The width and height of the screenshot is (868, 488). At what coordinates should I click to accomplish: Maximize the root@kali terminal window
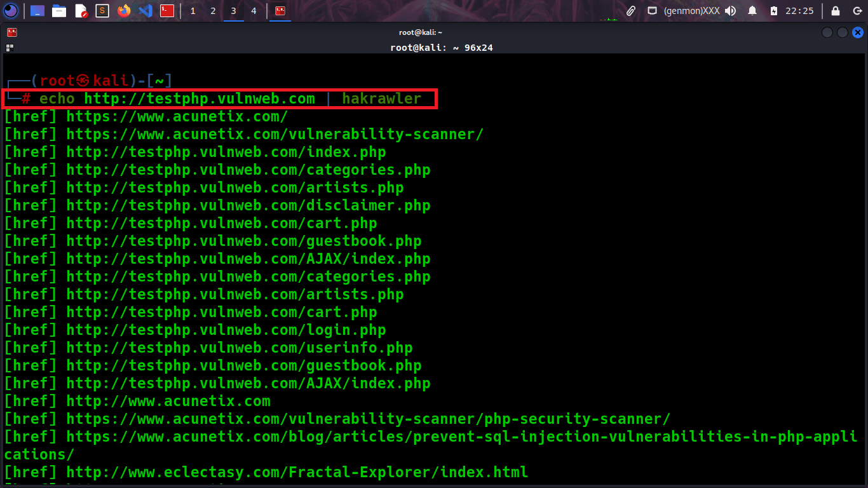(843, 32)
